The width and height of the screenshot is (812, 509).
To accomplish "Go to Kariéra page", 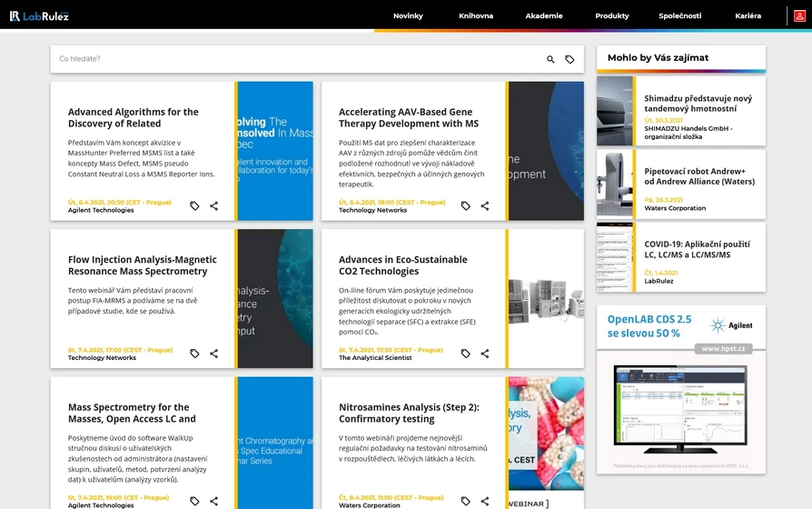I will tap(748, 16).
